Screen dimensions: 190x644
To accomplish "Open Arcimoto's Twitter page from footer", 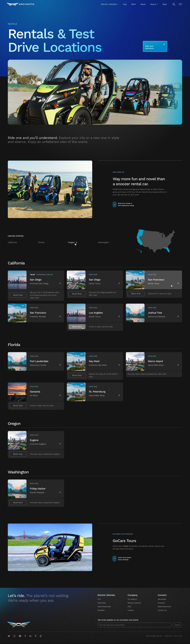I will [9, 636].
